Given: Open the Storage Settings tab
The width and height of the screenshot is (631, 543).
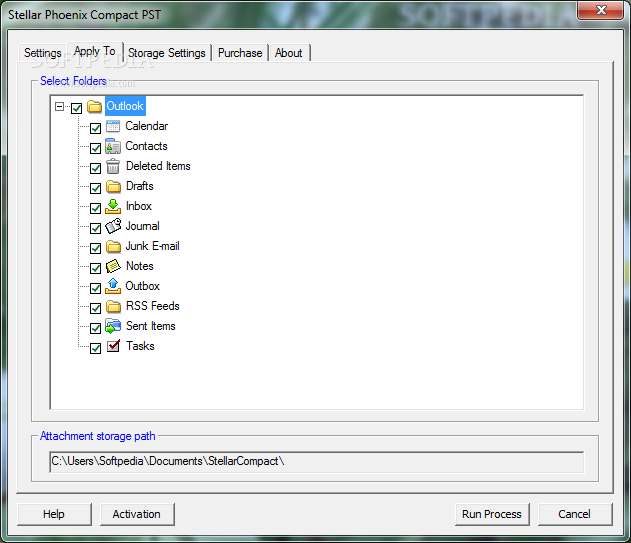Looking at the screenshot, I should point(167,53).
